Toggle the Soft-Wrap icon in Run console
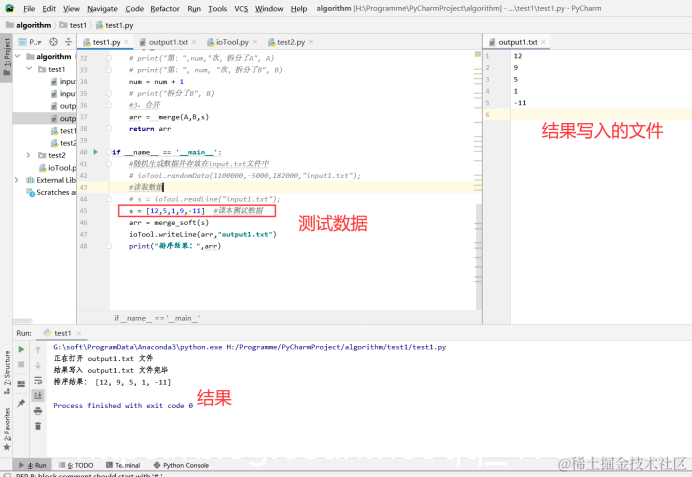Viewport: 692px width, 477px height. pyautogui.click(x=38, y=380)
